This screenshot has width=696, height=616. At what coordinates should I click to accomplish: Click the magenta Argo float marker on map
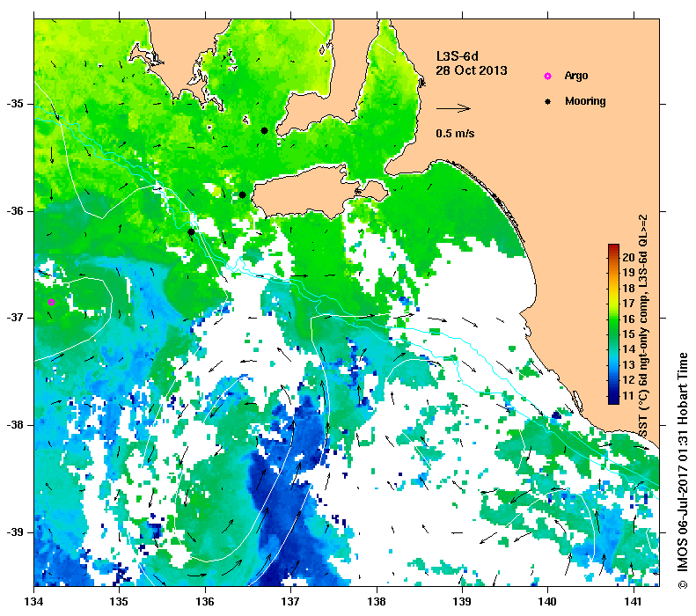pyautogui.click(x=52, y=302)
